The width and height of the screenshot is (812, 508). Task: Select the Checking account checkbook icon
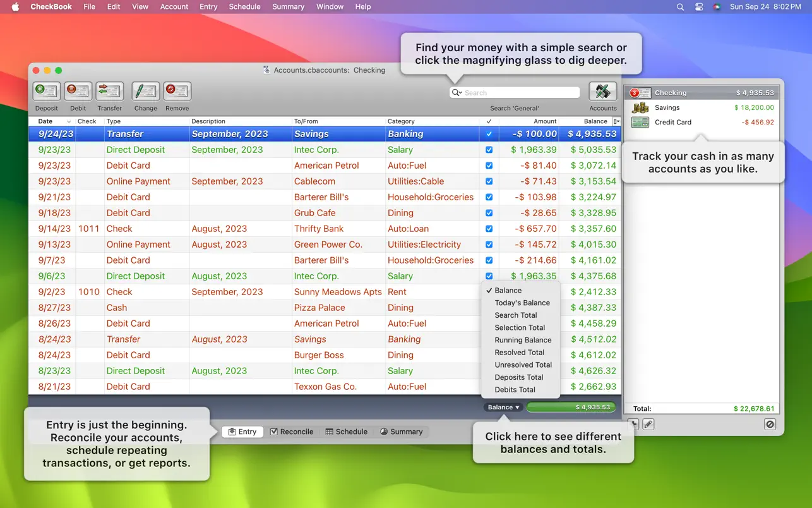639,93
